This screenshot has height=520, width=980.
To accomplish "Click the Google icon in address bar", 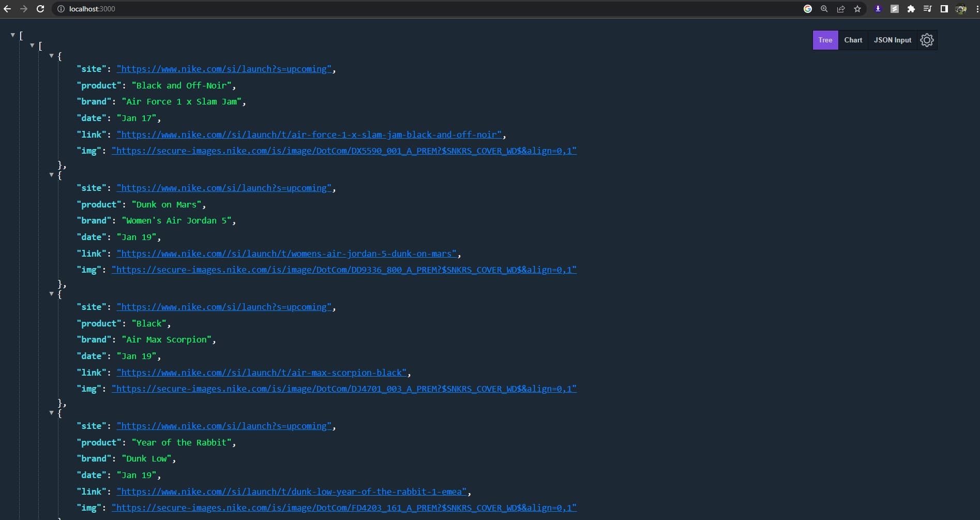I will [808, 9].
